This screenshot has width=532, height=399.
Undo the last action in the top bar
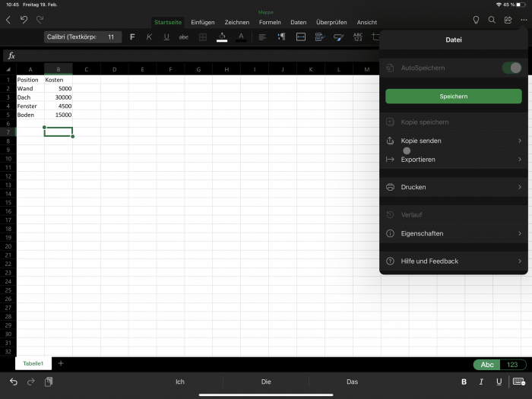(24, 20)
